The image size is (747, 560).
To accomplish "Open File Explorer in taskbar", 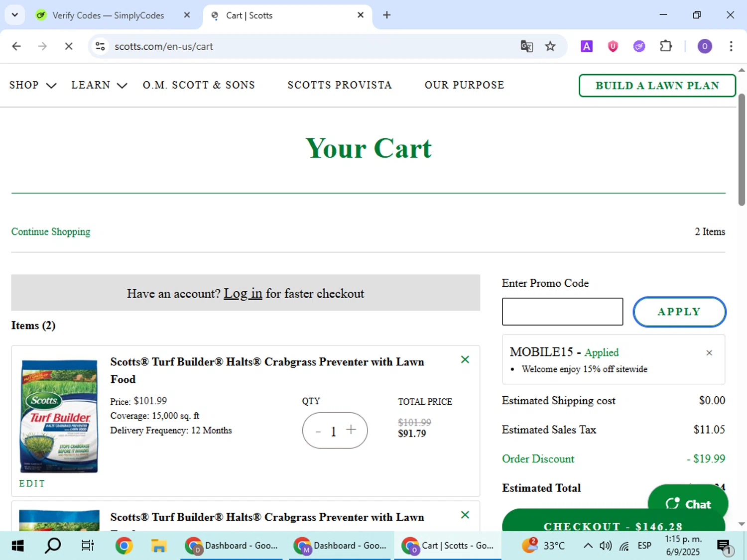I will coord(159,546).
